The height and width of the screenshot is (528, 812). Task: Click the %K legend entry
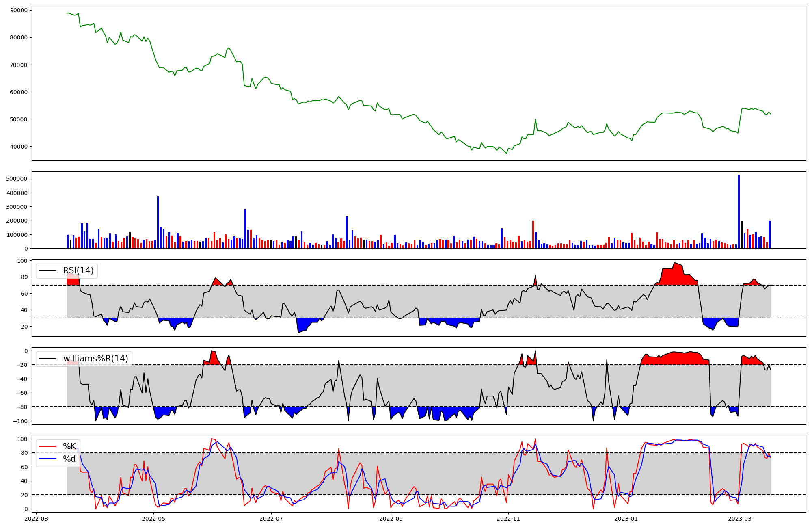pyautogui.click(x=69, y=446)
